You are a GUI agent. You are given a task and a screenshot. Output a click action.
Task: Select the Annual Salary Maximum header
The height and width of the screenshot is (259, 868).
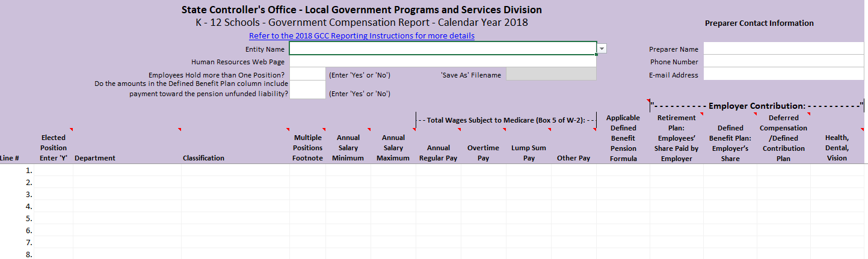click(x=393, y=148)
